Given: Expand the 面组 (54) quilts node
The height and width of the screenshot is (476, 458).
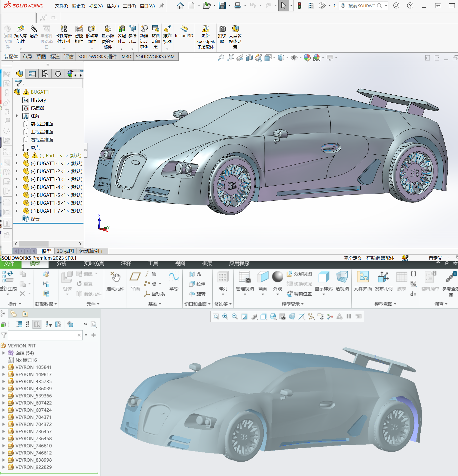Looking at the screenshot, I should [x=3, y=353].
